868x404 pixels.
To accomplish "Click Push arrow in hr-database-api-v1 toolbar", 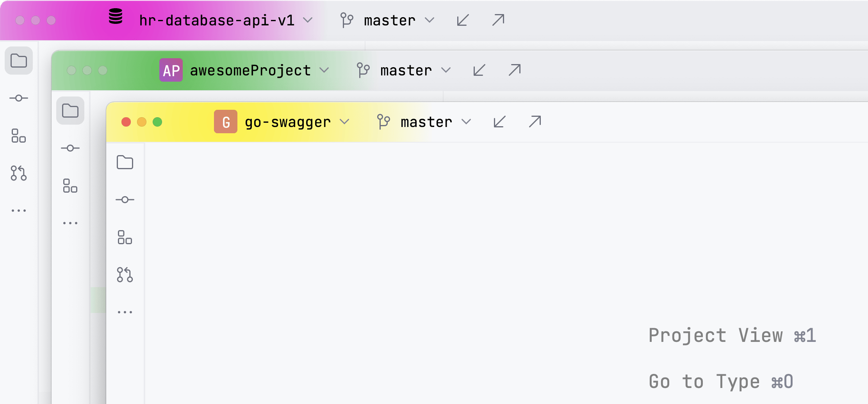I will click(x=498, y=20).
